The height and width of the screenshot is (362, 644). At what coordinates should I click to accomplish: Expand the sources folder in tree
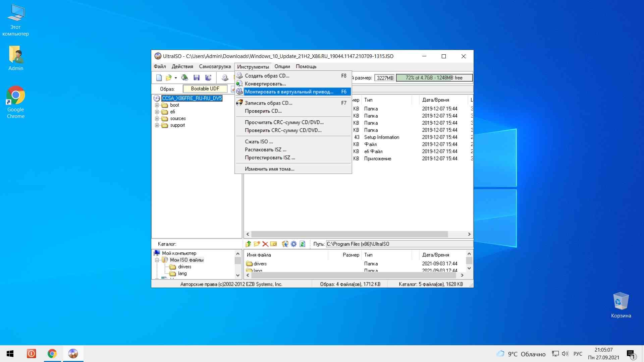tap(157, 119)
